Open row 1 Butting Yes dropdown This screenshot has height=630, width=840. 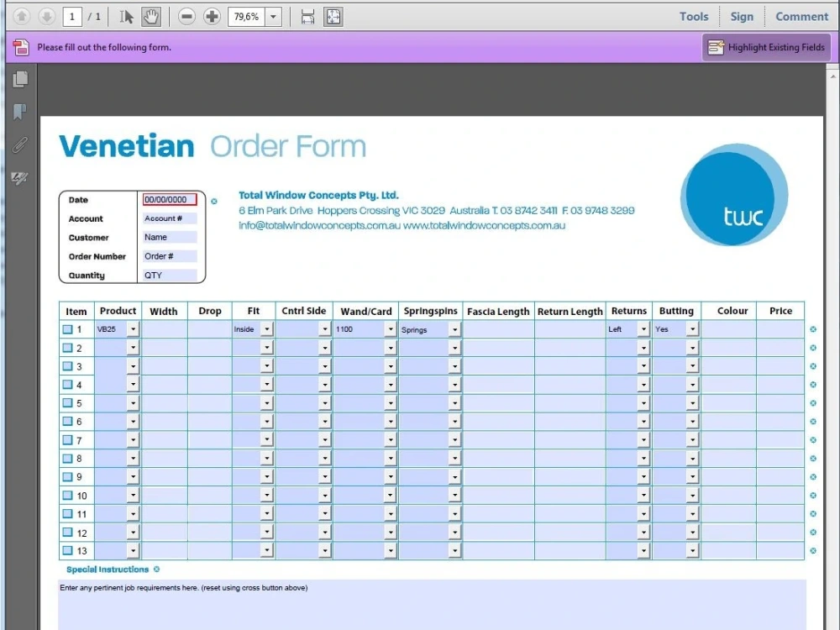693,329
